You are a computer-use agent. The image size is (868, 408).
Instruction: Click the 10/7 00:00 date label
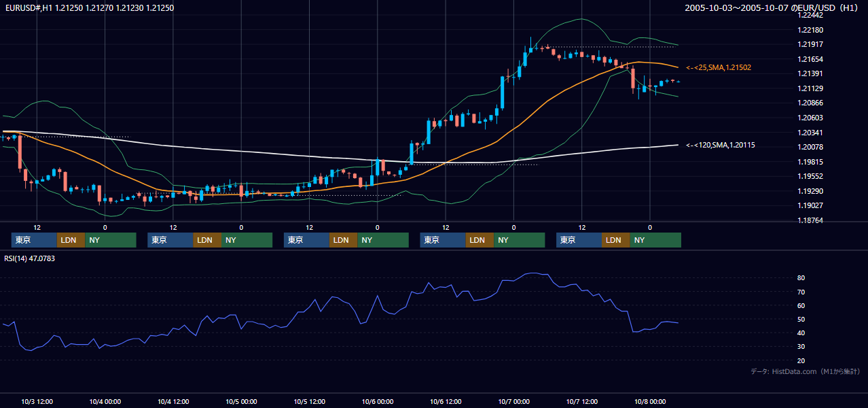click(513, 401)
